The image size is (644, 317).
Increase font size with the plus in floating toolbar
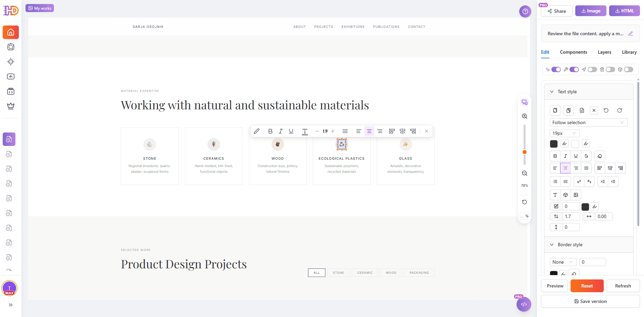tap(333, 131)
